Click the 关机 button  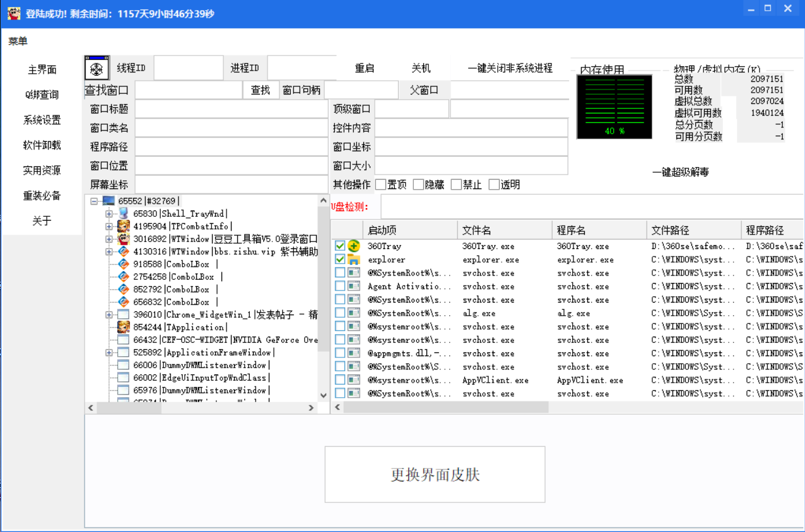[x=421, y=68]
